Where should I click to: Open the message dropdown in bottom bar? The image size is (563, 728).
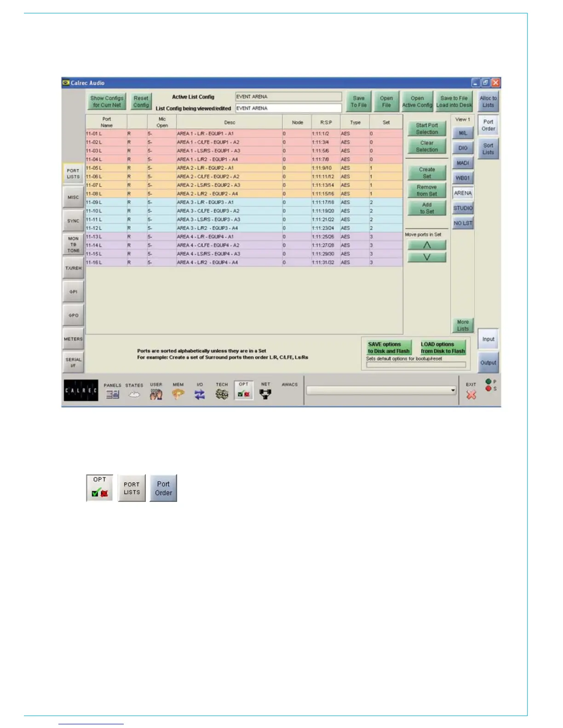pos(381,390)
